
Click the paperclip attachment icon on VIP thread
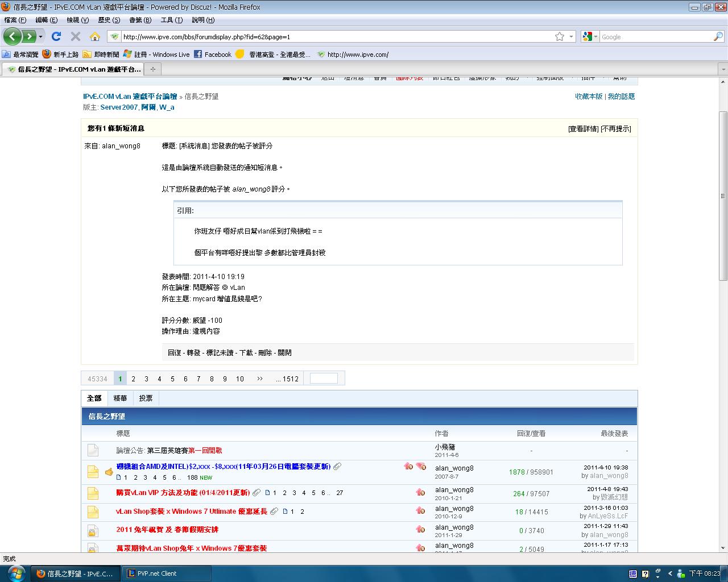257,493
